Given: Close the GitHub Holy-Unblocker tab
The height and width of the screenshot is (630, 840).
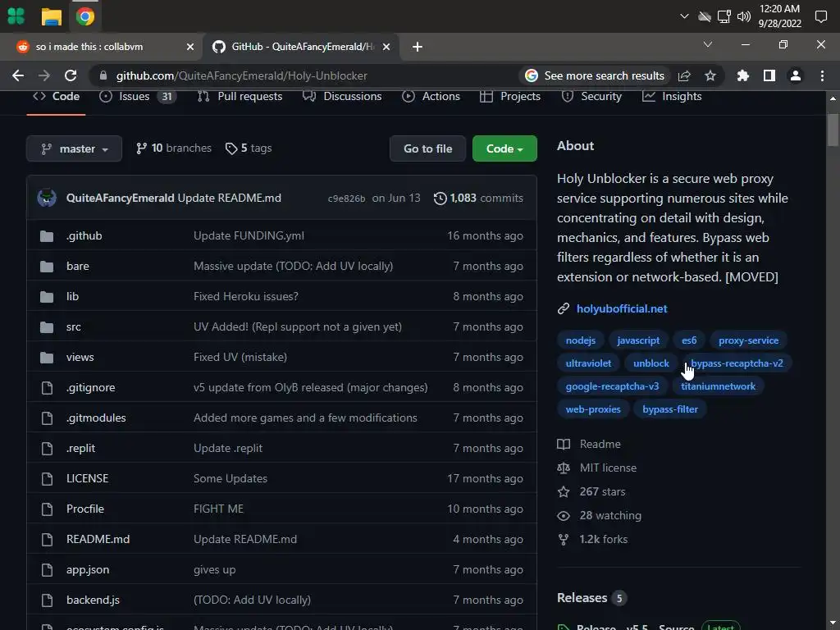Looking at the screenshot, I should pos(386,47).
